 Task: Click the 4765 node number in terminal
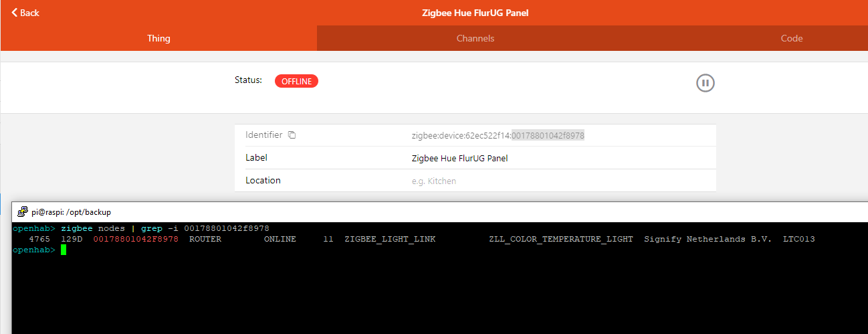click(x=39, y=239)
